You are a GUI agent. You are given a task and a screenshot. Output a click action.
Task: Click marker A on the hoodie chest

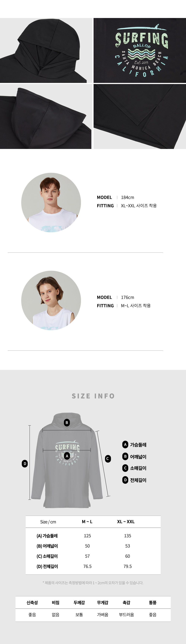point(67,456)
